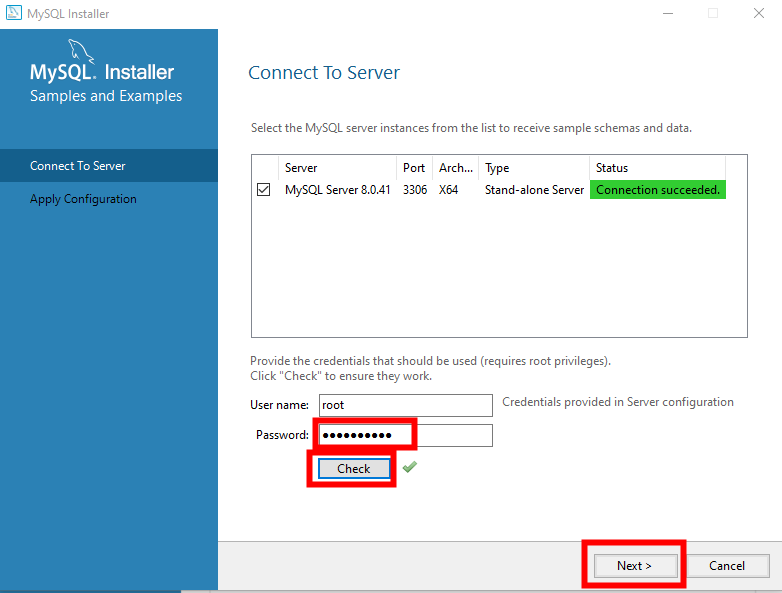Click the X64 architecture cell

[448, 190]
